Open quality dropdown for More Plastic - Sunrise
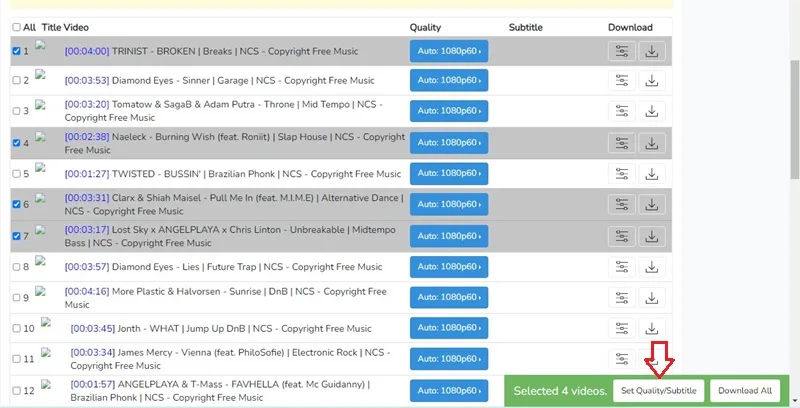Image resolution: width=800 pixels, height=408 pixels. click(x=449, y=297)
